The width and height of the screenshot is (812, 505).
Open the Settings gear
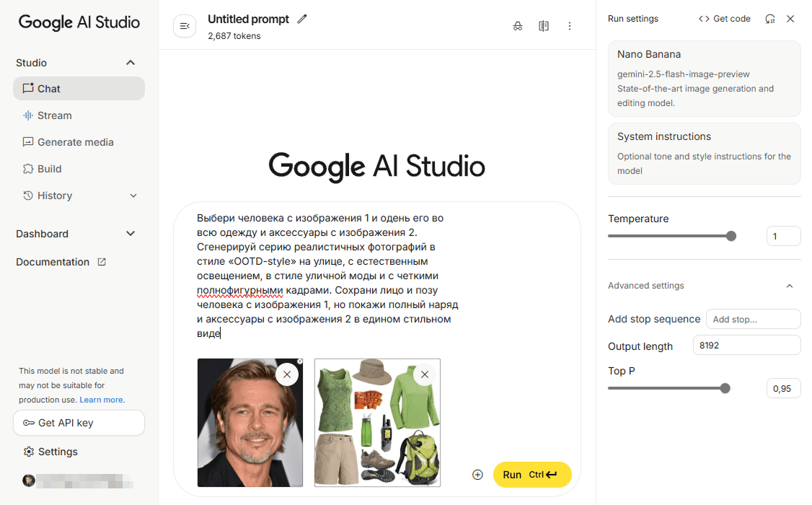pos(50,451)
